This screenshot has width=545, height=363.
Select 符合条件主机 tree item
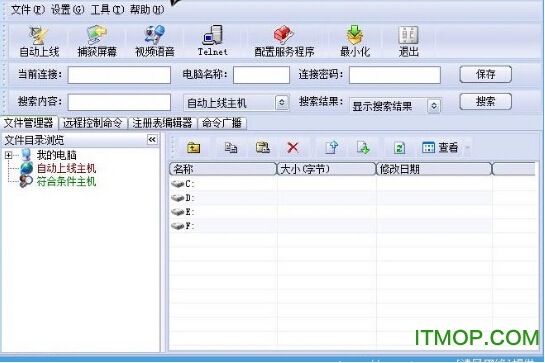click(x=66, y=182)
